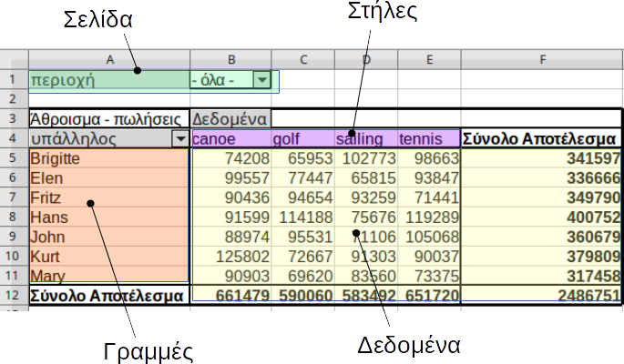
Task: Select golf total 590060
Action: coord(303,295)
